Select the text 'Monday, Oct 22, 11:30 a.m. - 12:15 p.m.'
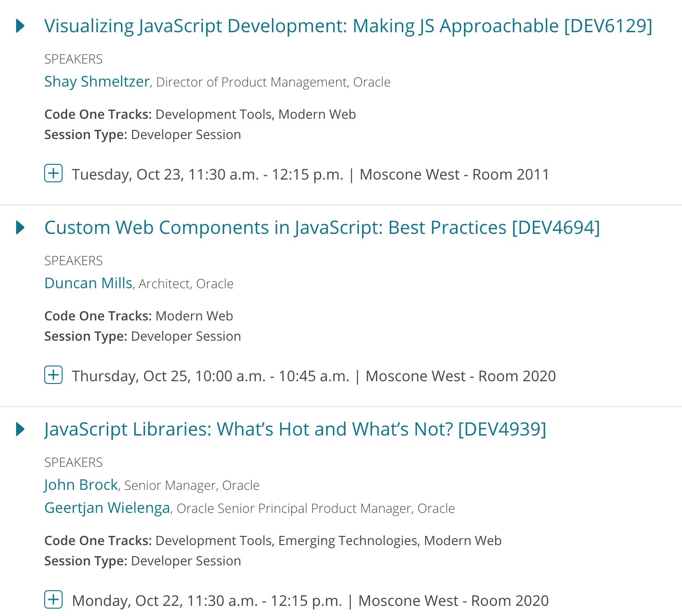This screenshot has width=682, height=616. 207,601
